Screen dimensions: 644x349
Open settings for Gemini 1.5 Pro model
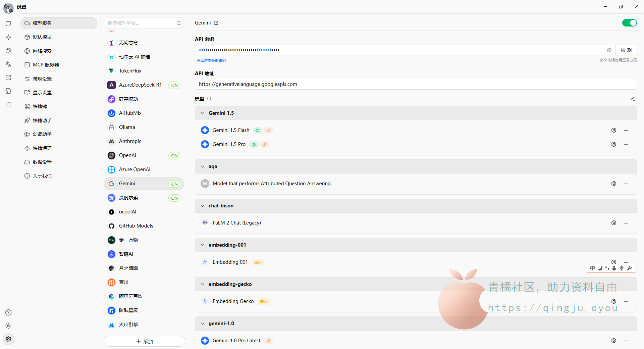(614, 144)
